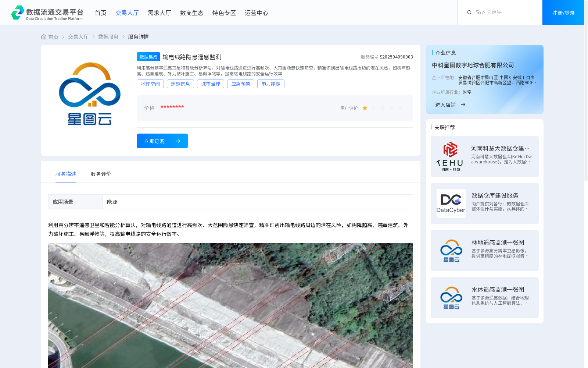This screenshot has width=588, height=368.
Task: Select the 城市治理 tag
Action: (211, 84)
